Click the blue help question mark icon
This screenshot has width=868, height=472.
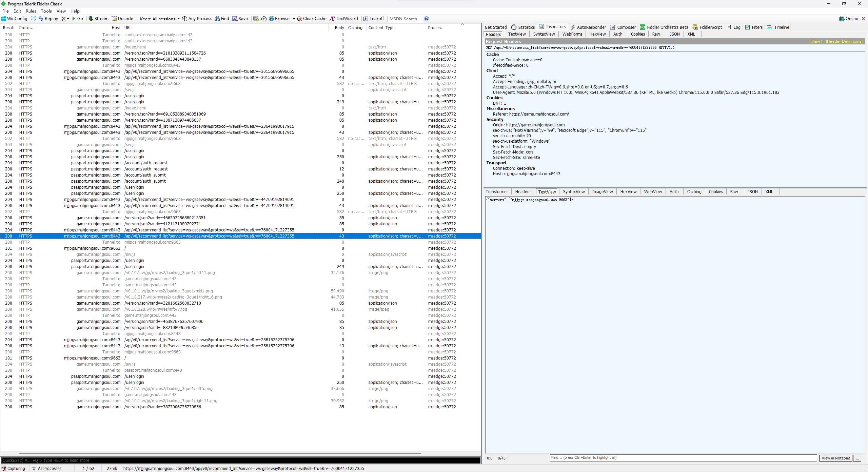pyautogui.click(x=427, y=19)
